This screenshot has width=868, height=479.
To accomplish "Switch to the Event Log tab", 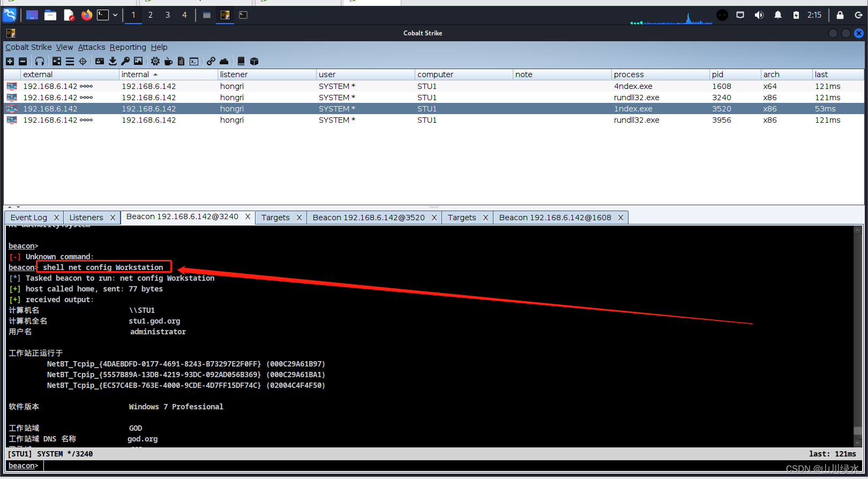I will [29, 218].
